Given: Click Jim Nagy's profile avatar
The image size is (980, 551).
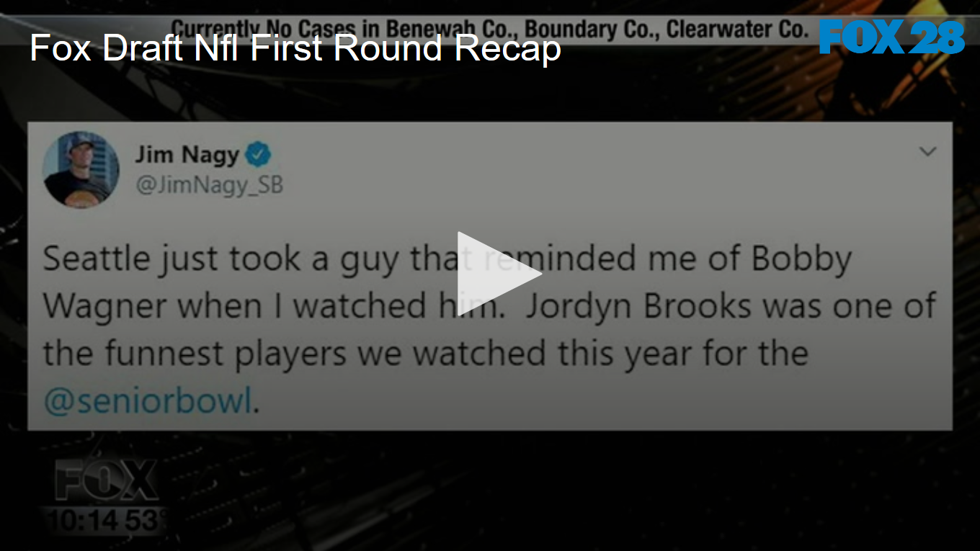Looking at the screenshot, I should pyautogui.click(x=81, y=169).
